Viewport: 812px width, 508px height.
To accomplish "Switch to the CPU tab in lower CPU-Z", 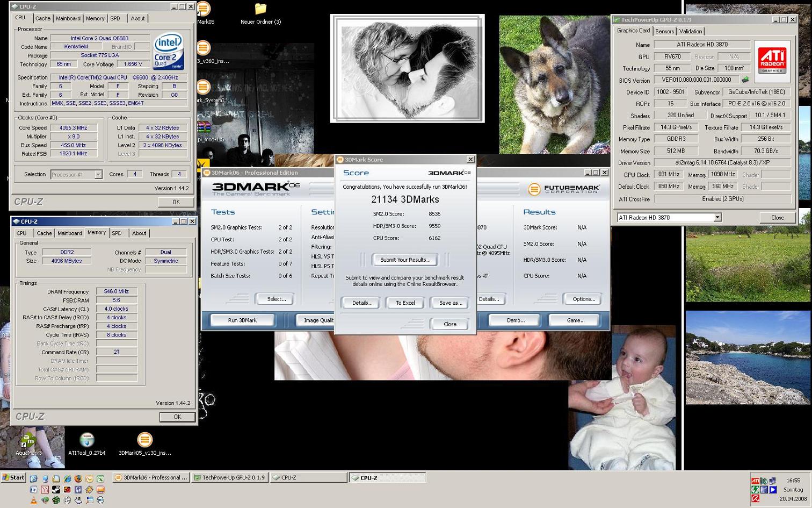I will coord(21,233).
